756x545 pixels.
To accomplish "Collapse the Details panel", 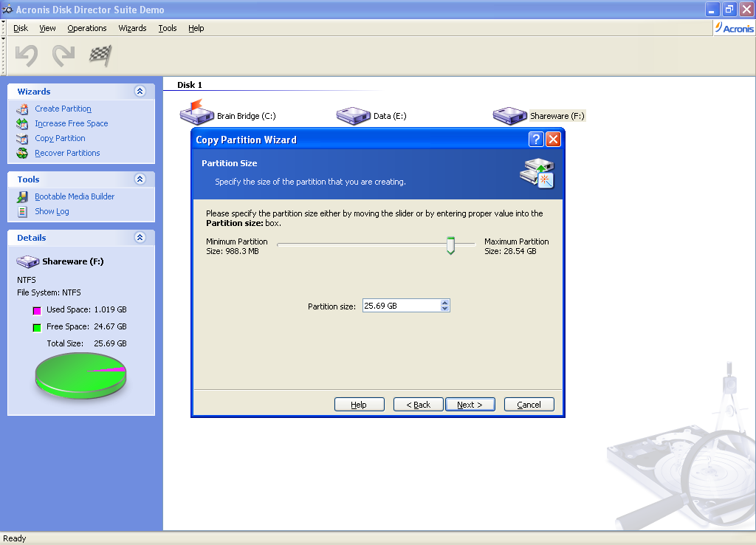I will tap(140, 237).
